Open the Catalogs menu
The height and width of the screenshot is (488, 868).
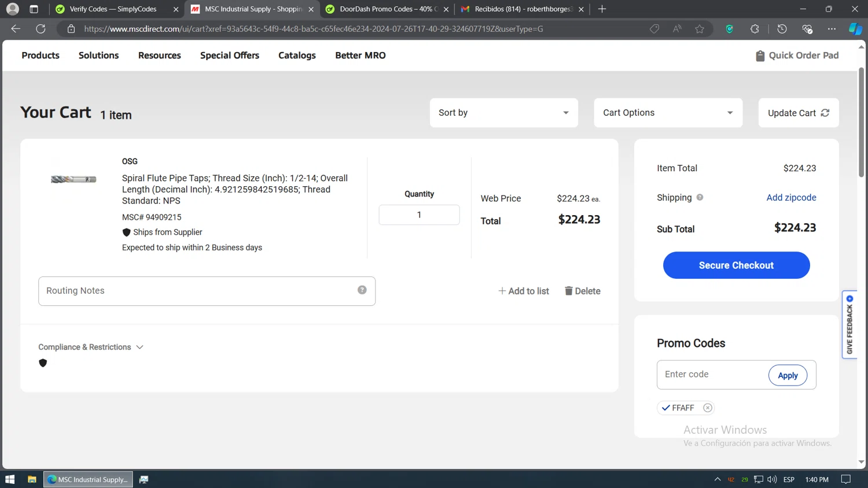click(297, 56)
